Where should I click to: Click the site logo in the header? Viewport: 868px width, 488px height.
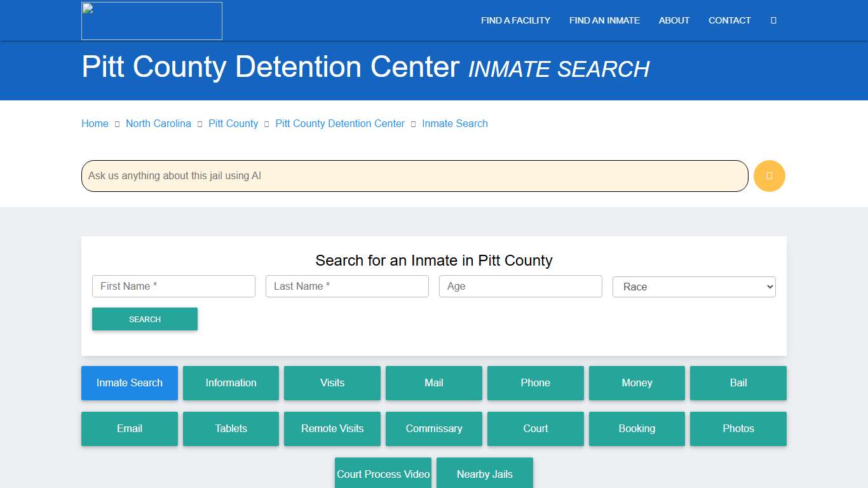[151, 20]
